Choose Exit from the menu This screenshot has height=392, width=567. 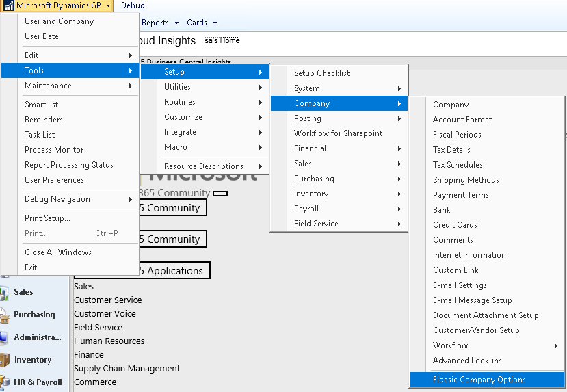[x=70, y=267]
